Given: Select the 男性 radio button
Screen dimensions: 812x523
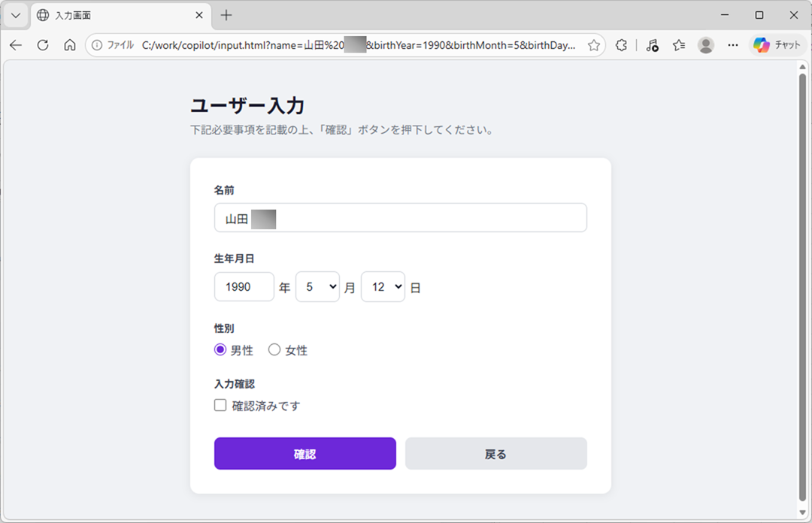Looking at the screenshot, I should click(x=220, y=349).
